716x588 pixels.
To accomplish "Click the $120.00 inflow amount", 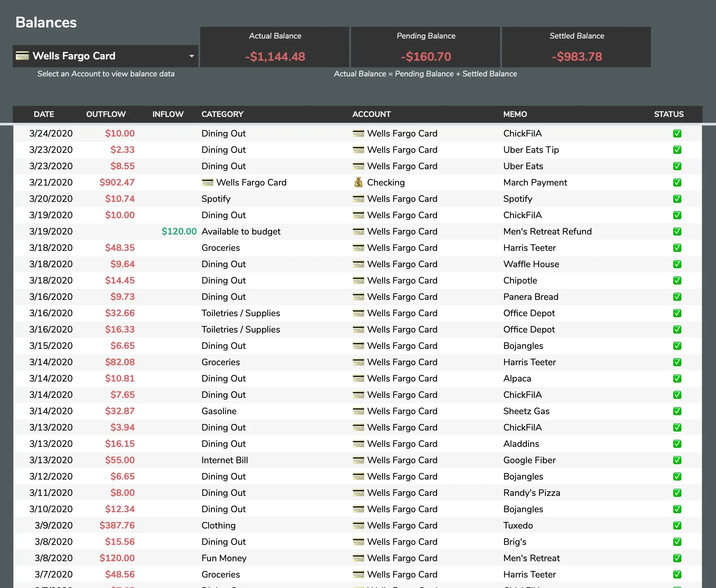I will point(179,231).
